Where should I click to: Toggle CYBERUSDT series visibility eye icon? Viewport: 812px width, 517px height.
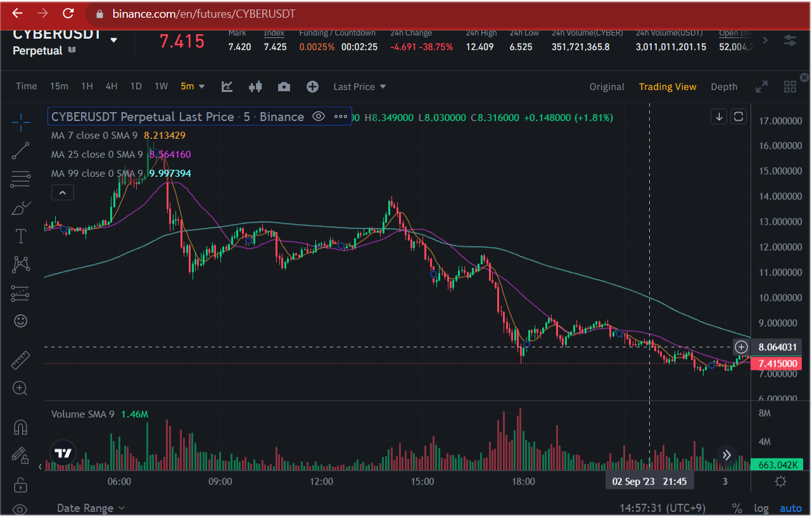tap(319, 117)
